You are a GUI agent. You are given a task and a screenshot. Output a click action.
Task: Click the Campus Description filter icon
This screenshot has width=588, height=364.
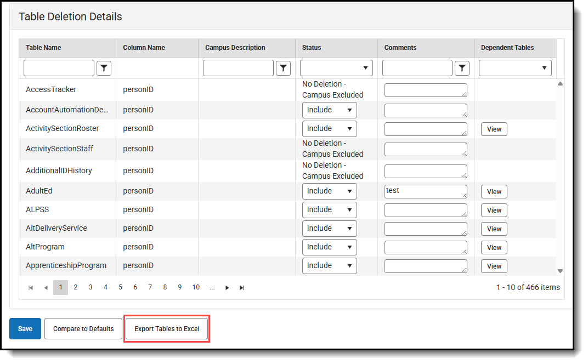point(284,67)
